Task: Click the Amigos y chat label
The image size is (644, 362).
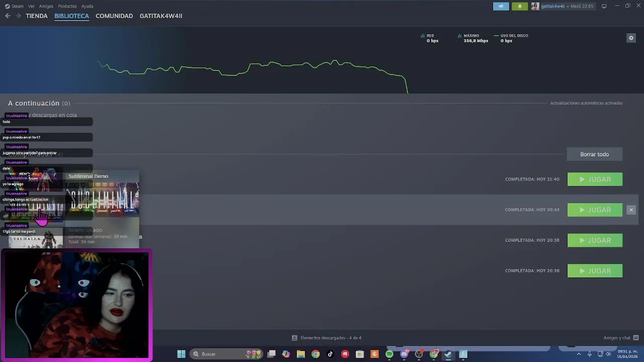Action: (x=617, y=338)
